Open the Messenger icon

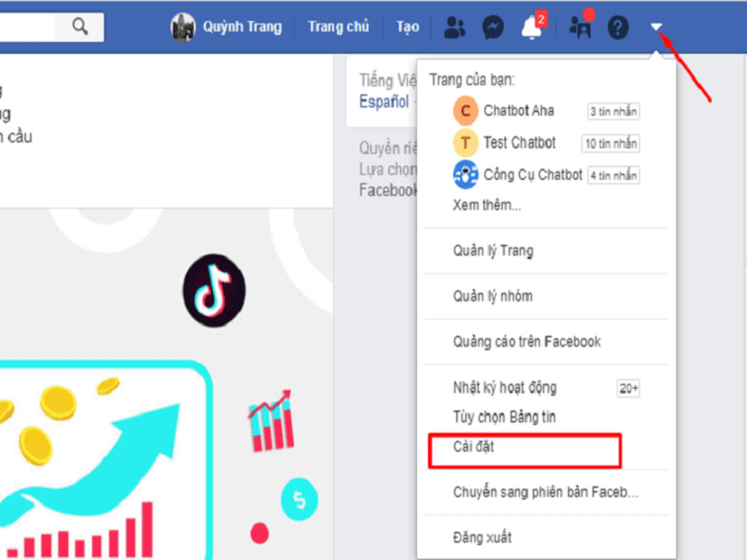pyautogui.click(x=493, y=27)
